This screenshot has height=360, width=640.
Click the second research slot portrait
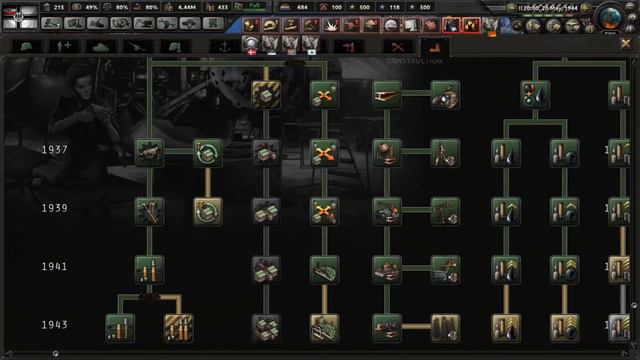point(271,44)
